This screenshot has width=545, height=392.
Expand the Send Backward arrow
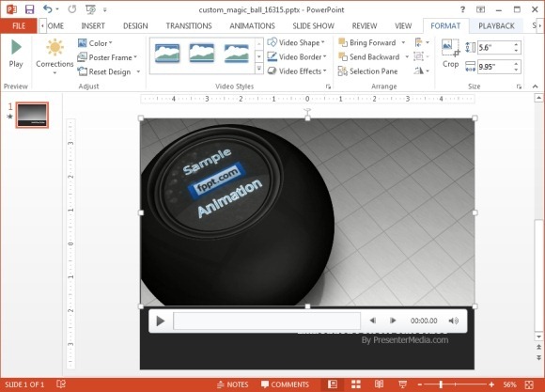point(407,56)
